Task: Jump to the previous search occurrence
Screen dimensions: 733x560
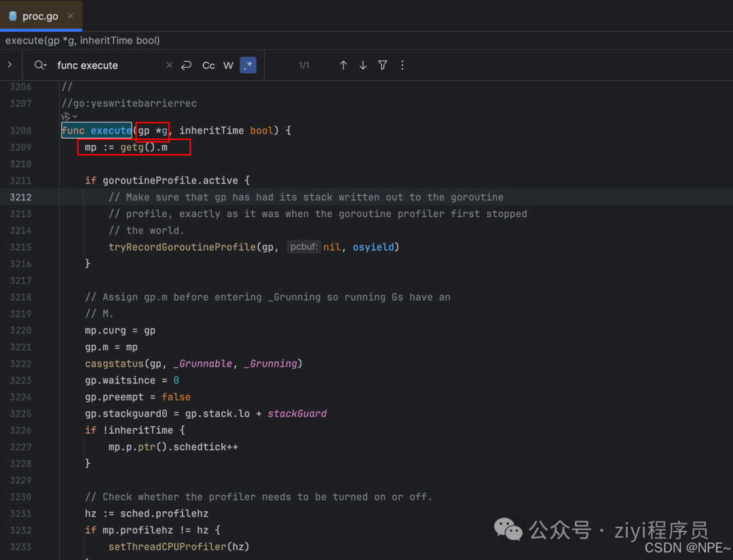Action: click(343, 65)
